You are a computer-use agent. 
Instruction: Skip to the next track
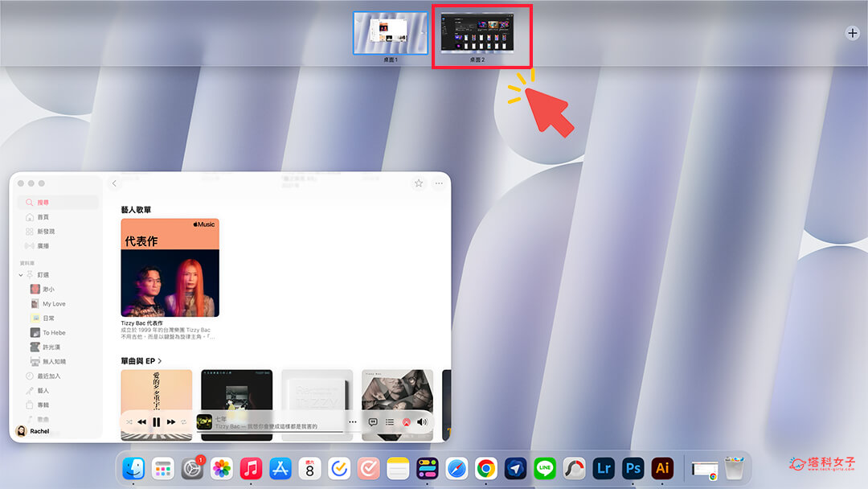click(170, 421)
